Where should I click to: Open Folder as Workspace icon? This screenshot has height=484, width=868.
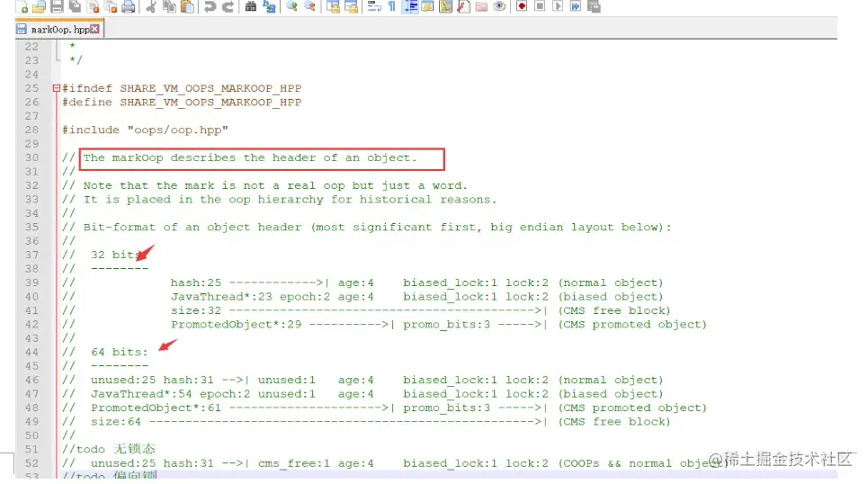(481, 6)
